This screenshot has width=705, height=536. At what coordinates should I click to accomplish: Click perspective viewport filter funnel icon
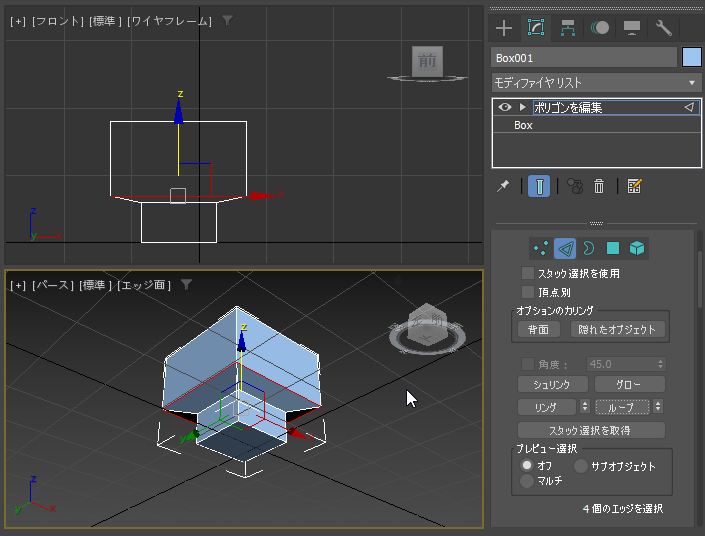(x=186, y=284)
